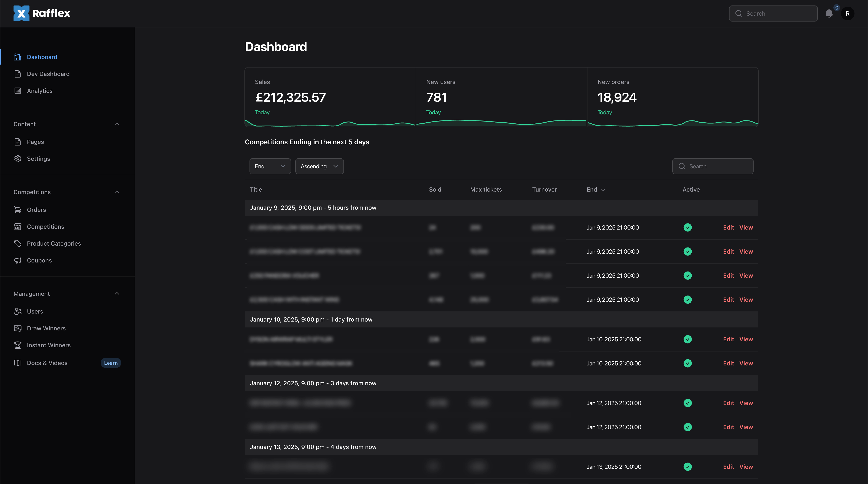868x484 pixels.
Task: Collapse the Management sidebar section
Action: pyautogui.click(x=117, y=294)
